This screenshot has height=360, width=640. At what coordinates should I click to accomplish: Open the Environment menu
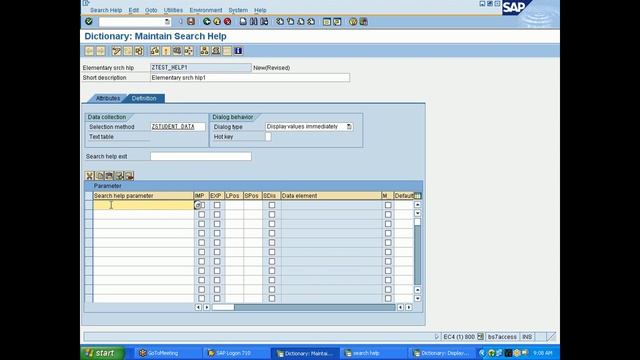pos(206,10)
